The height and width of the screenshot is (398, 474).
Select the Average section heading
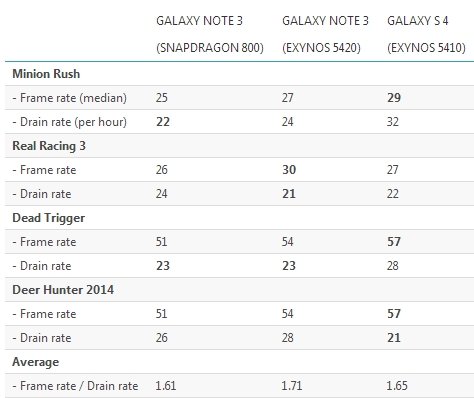[35, 362]
